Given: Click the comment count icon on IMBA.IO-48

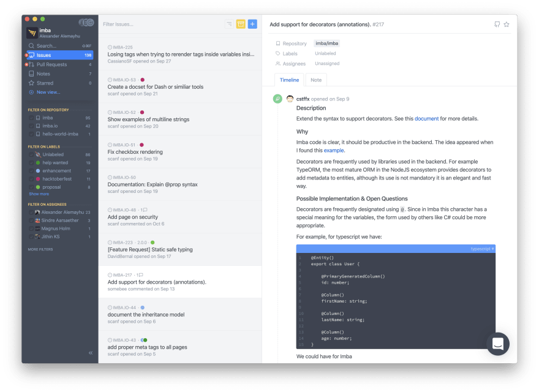Looking at the screenshot, I should pyautogui.click(x=145, y=209).
